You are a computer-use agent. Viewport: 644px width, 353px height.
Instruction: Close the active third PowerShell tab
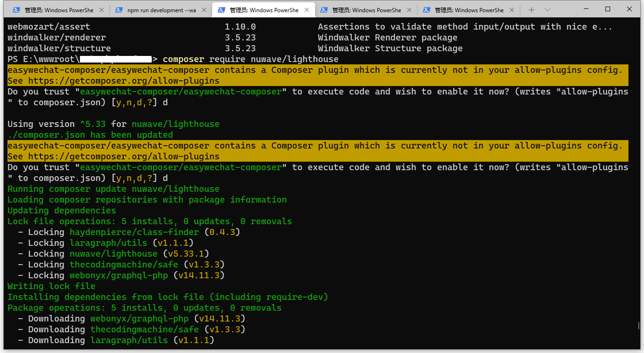306,10
